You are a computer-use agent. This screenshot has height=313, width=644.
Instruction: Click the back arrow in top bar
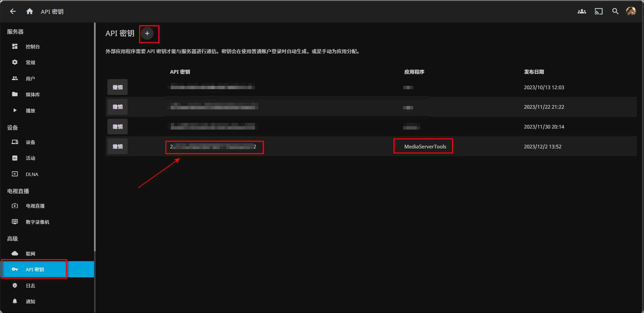(13, 11)
